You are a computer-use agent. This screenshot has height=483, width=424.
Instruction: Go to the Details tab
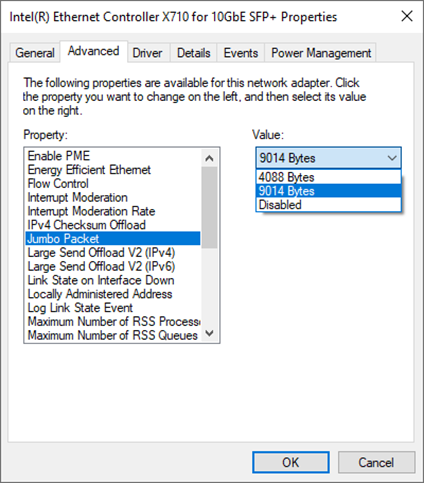coord(194,53)
